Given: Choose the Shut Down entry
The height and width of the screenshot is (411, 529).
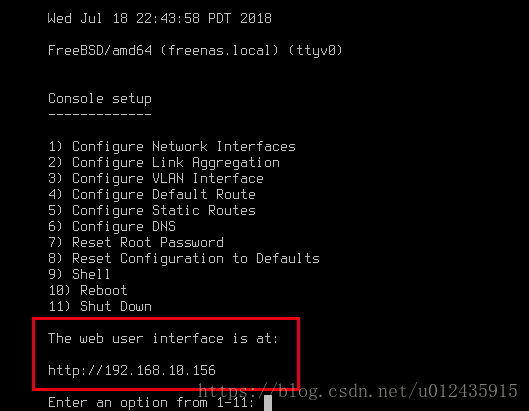Looking at the screenshot, I should point(100,306).
